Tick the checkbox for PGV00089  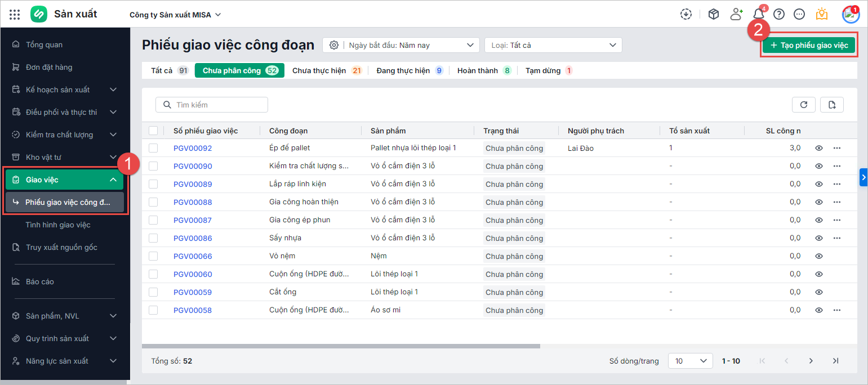coord(153,184)
